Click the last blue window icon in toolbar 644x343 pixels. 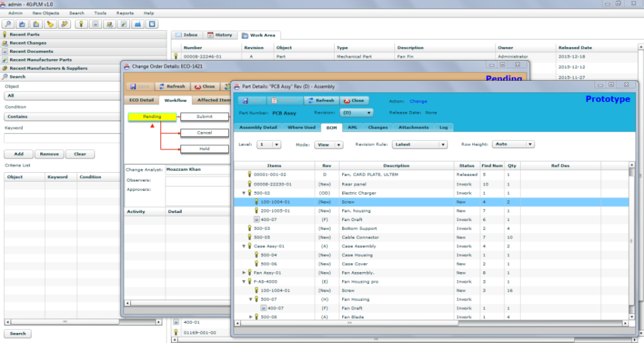(x=152, y=24)
